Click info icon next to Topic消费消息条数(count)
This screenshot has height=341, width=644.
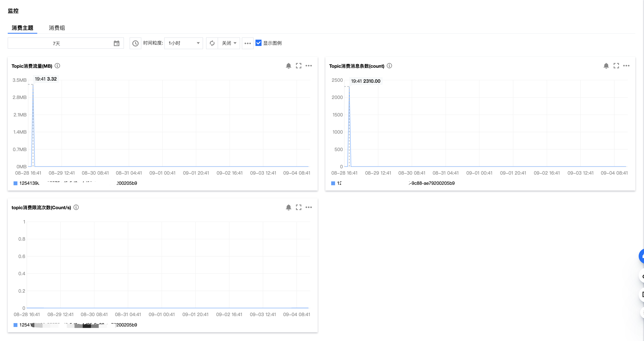tap(389, 66)
